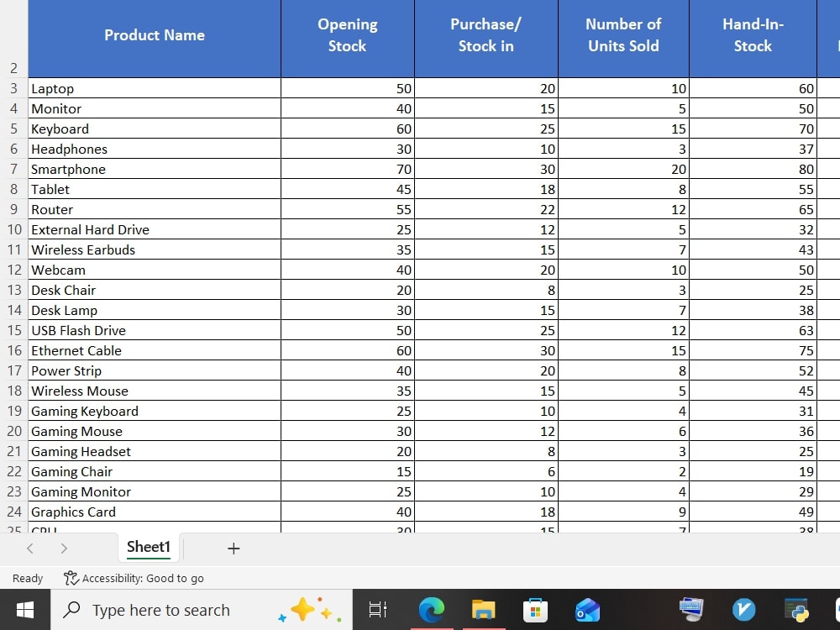
Task: Select the Graphics Card cell
Action: point(155,512)
